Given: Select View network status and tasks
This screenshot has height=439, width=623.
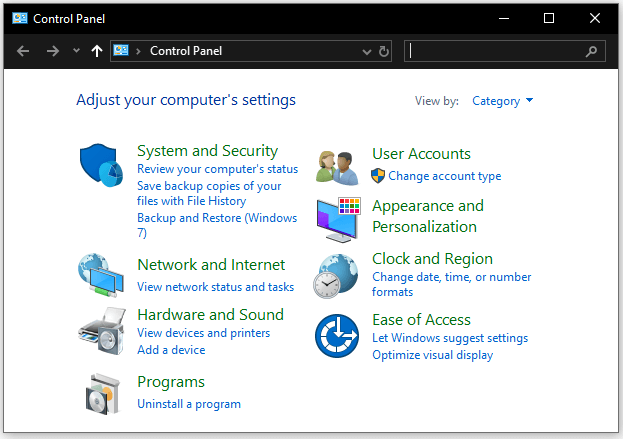Looking at the screenshot, I should pos(215,287).
